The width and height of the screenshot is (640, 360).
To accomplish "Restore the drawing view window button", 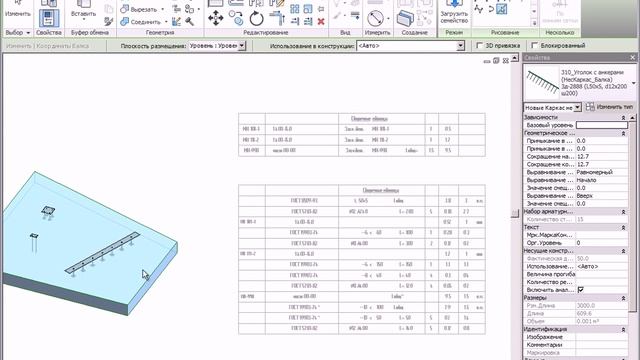I will [x=496, y=61].
